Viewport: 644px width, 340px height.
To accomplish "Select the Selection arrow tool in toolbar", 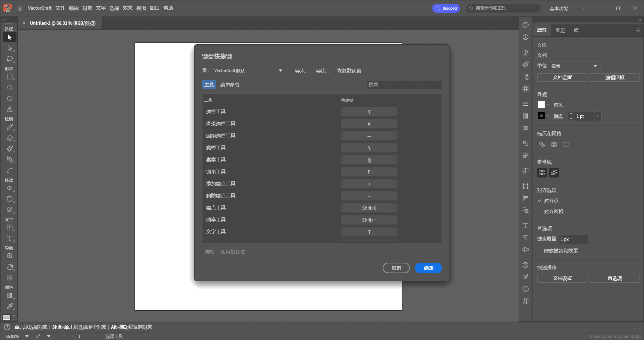I will tap(9, 37).
